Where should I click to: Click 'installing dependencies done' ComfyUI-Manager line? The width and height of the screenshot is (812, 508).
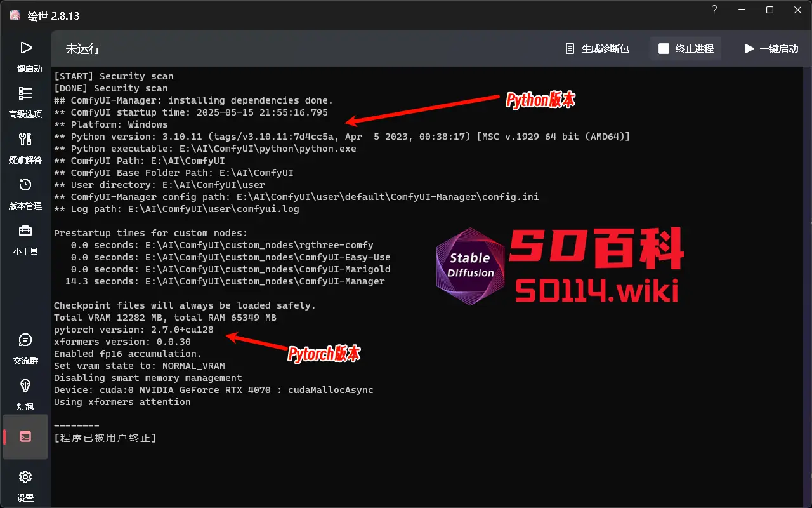click(193, 100)
